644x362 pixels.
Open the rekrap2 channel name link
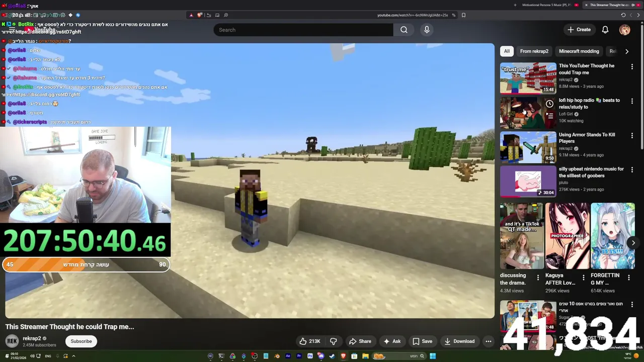click(32, 338)
